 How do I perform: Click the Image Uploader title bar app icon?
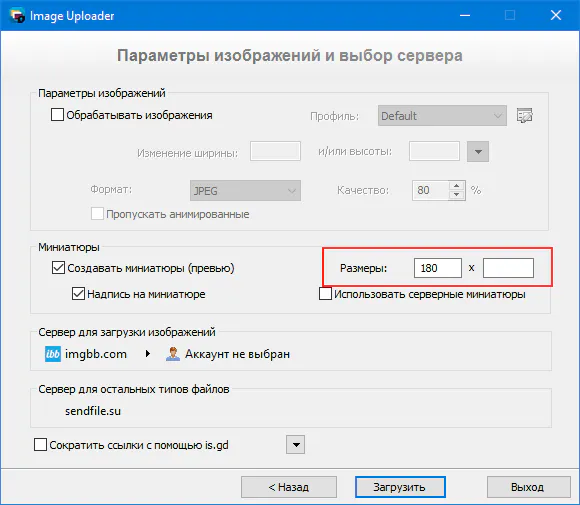(x=17, y=16)
